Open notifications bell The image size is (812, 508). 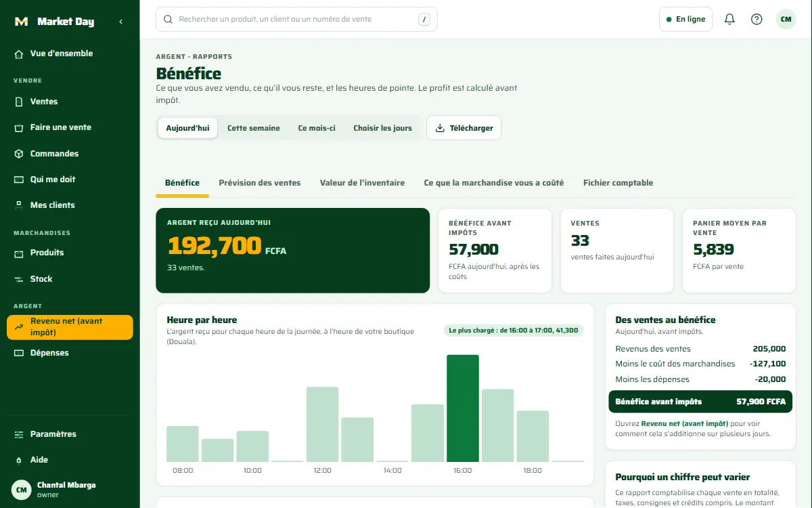729,20
